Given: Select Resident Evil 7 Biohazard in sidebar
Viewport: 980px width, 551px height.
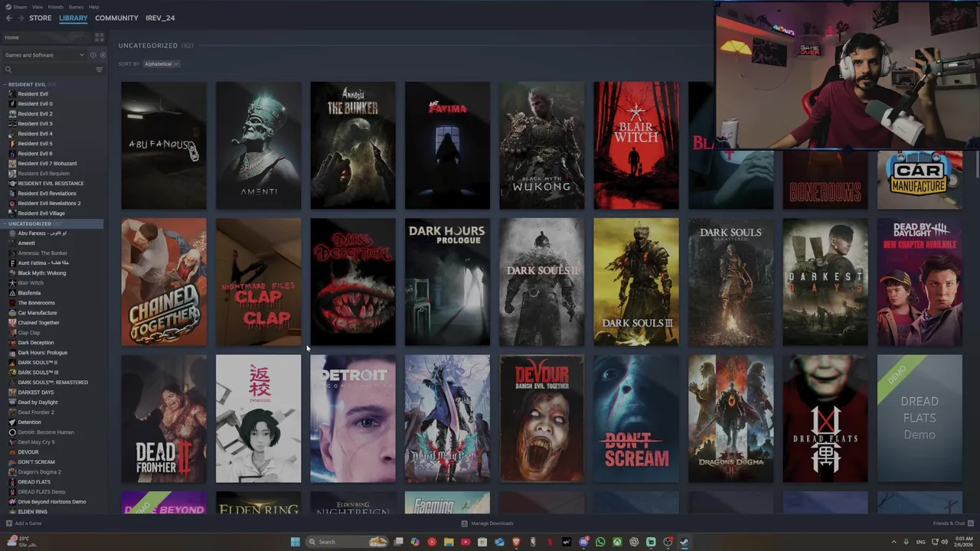Looking at the screenshot, I should click(x=47, y=163).
